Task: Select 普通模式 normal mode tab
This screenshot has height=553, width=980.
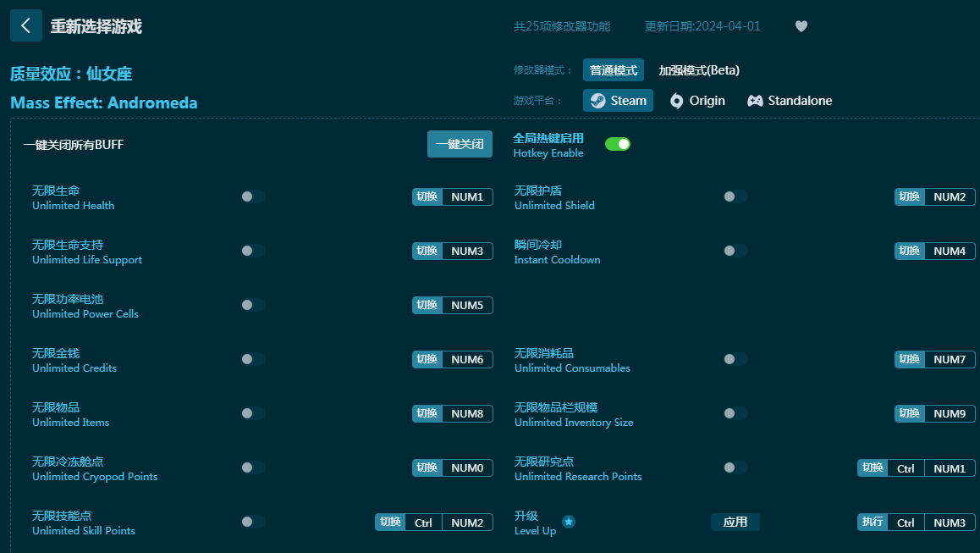Action: (x=613, y=70)
